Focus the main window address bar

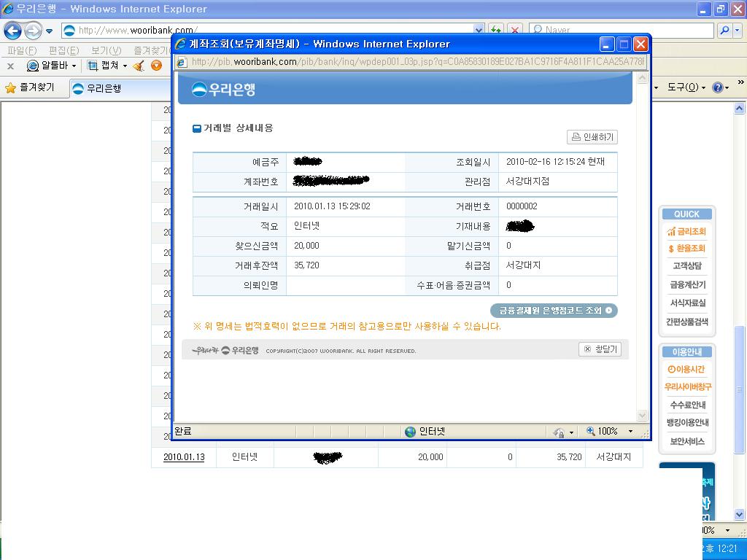273,31
